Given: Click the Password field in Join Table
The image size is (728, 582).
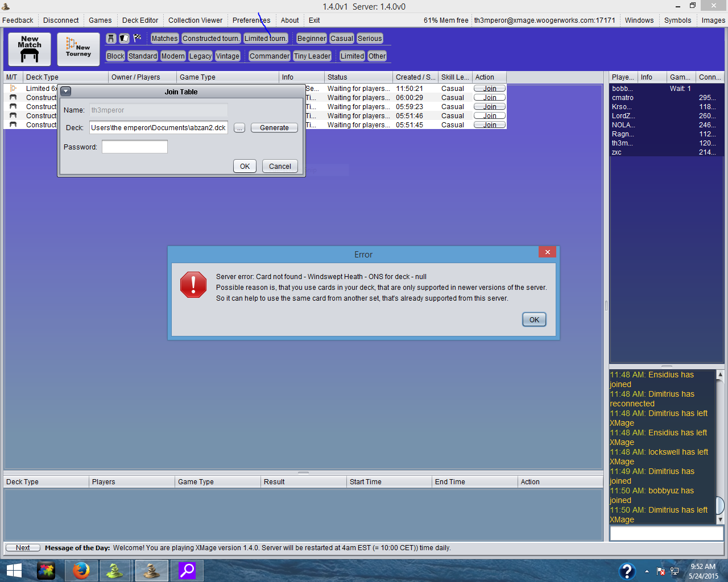Looking at the screenshot, I should tap(135, 147).
